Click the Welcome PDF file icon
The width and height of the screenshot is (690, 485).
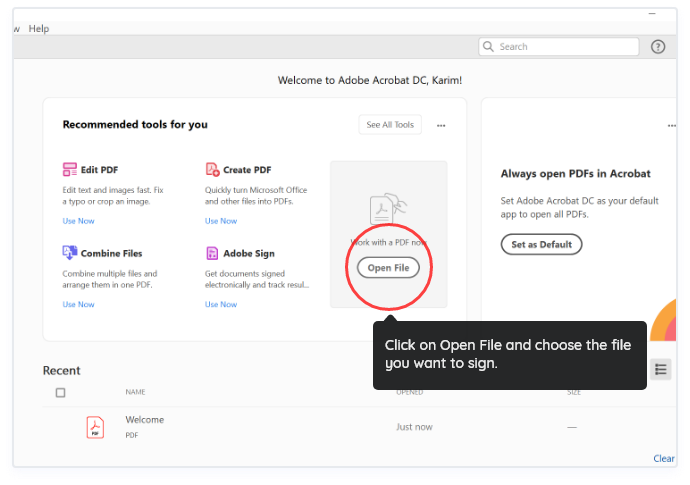[95, 427]
